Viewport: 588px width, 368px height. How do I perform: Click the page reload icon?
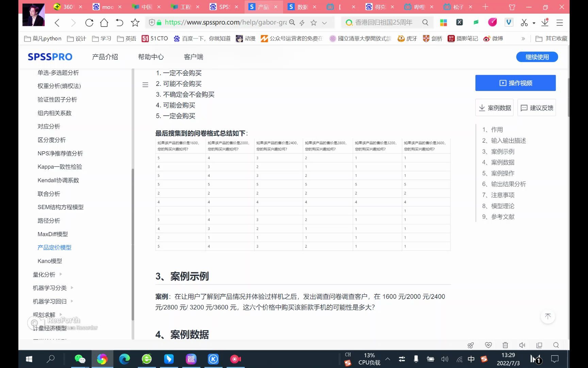click(89, 22)
